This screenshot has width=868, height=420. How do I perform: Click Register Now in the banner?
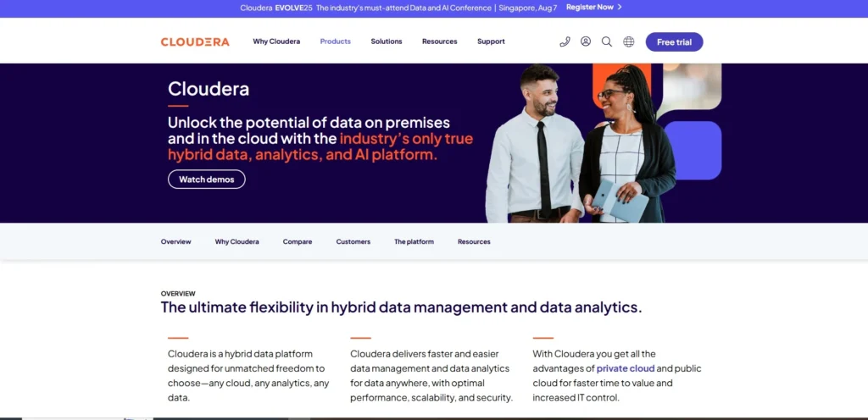[590, 7]
